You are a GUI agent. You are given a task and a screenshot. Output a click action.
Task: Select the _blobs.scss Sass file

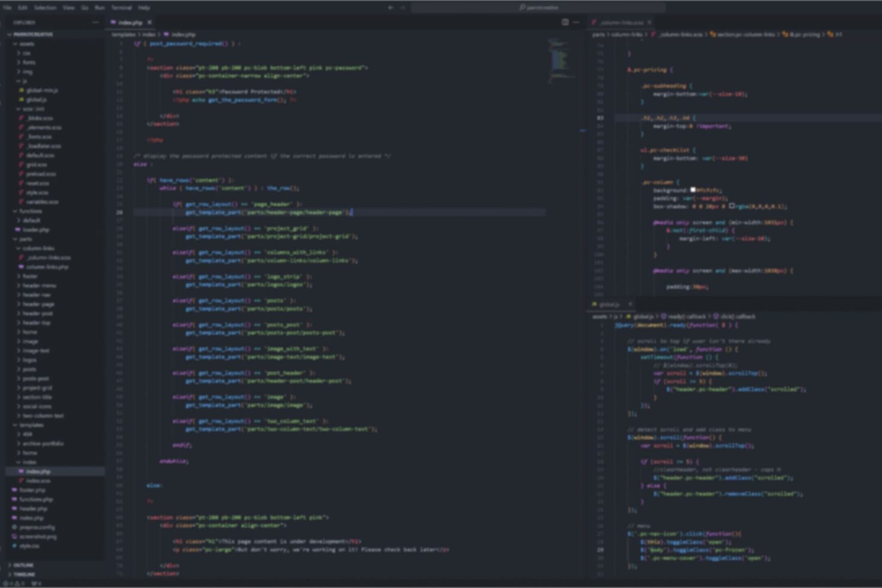[x=36, y=118]
